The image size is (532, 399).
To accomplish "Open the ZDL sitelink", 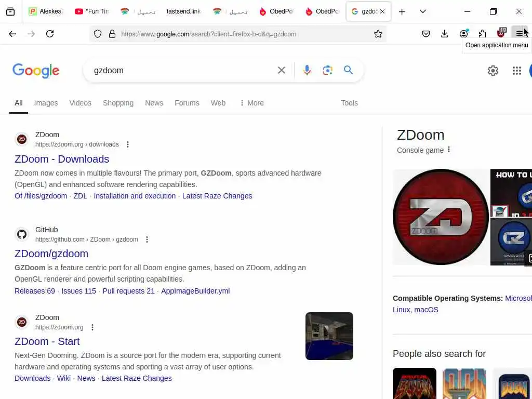I will [x=81, y=196].
